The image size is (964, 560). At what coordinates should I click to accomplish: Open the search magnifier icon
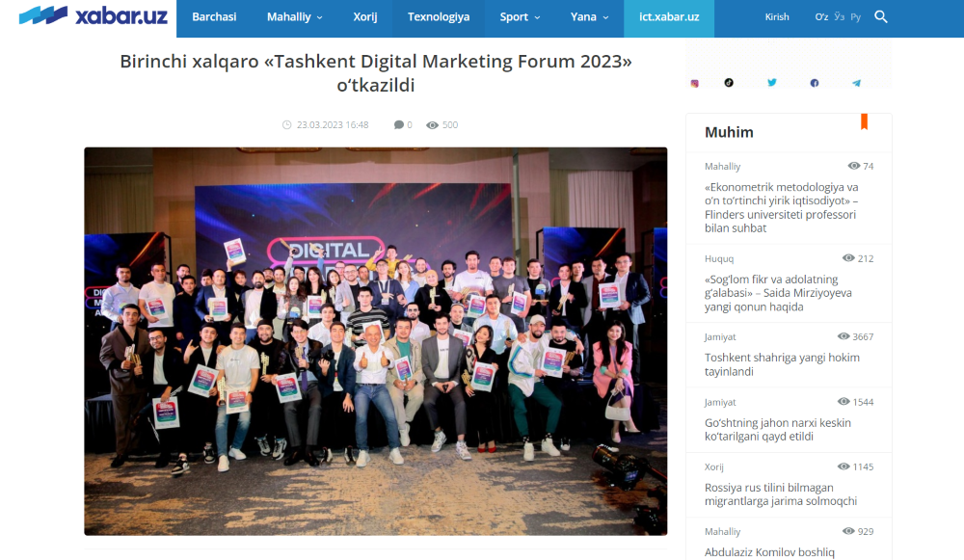pyautogui.click(x=880, y=17)
